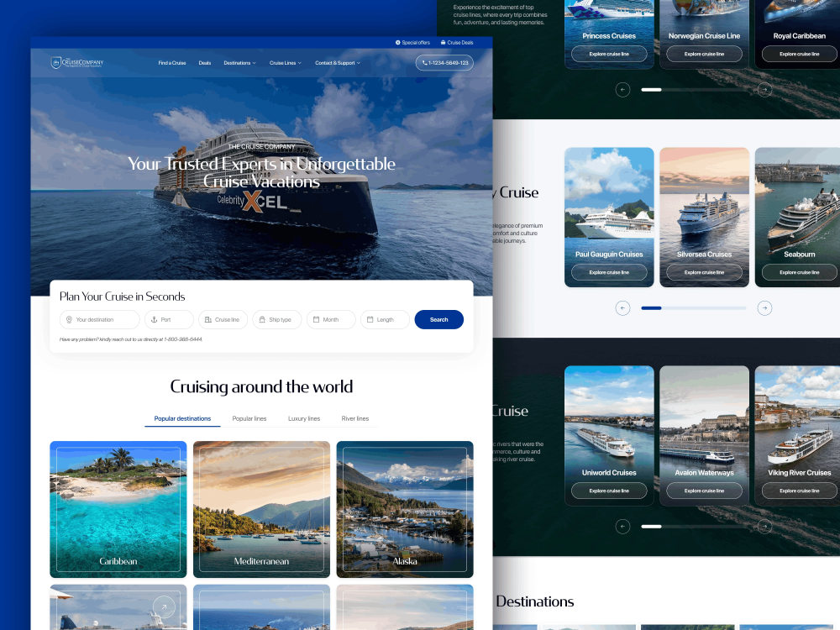This screenshot has width=840, height=630.
Task: Click the calendar icon in Month field
Action: pyautogui.click(x=316, y=319)
